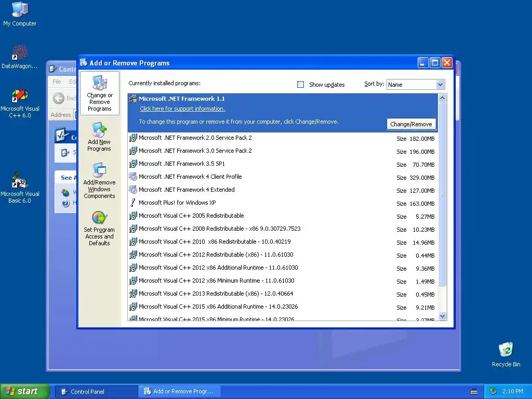Click Address label in Control Panel window
Screen dimensions: 532x399
click(x=61, y=115)
